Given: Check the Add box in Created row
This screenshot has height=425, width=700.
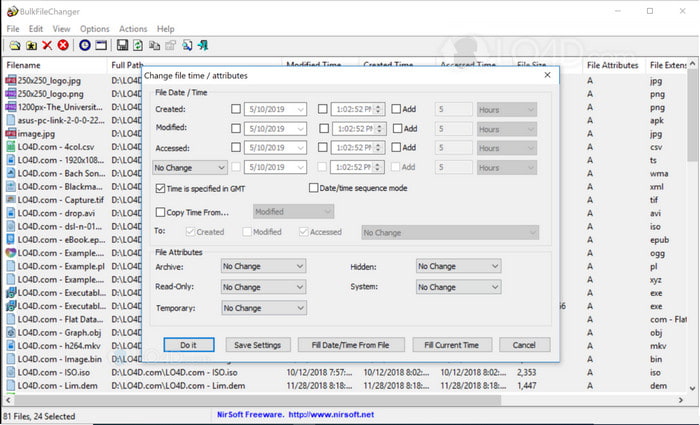Looking at the screenshot, I should click(x=396, y=109).
